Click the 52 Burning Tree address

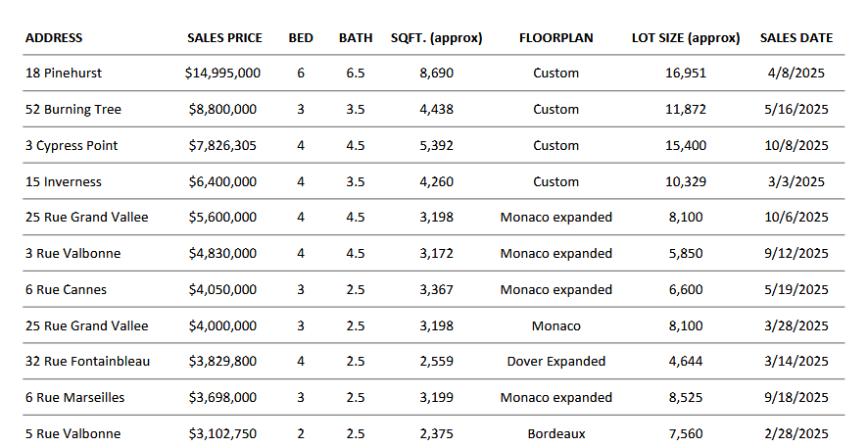pyautogui.click(x=73, y=110)
